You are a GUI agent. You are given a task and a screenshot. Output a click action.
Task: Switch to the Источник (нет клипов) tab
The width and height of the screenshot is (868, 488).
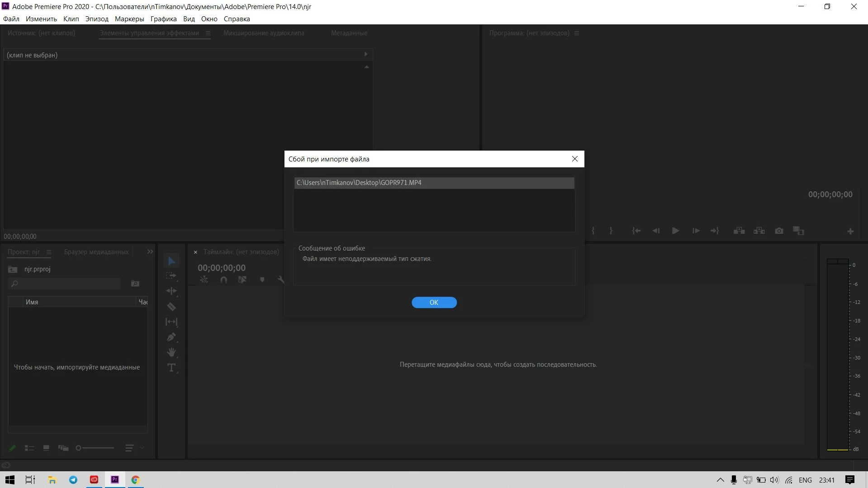coord(41,33)
